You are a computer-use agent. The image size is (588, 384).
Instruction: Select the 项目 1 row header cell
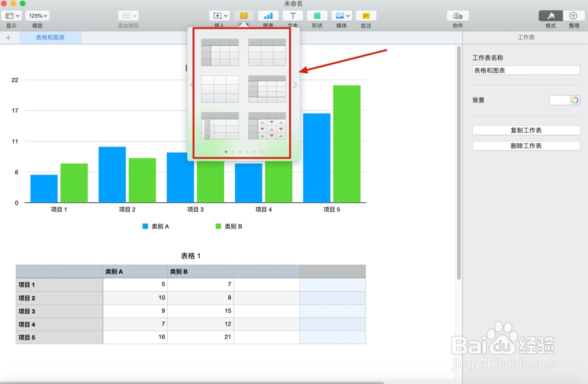click(x=59, y=285)
